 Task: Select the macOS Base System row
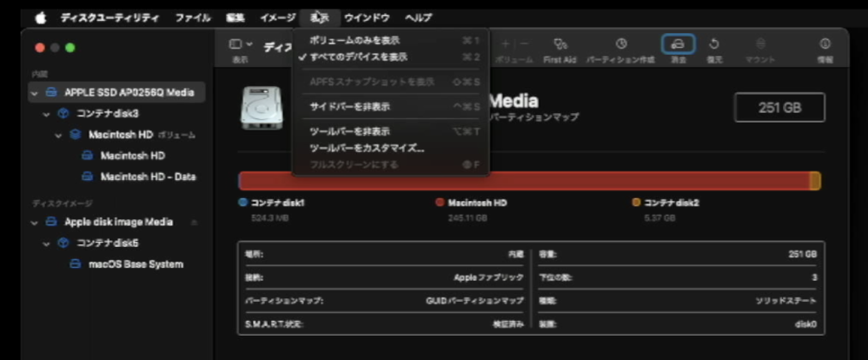[116, 264]
